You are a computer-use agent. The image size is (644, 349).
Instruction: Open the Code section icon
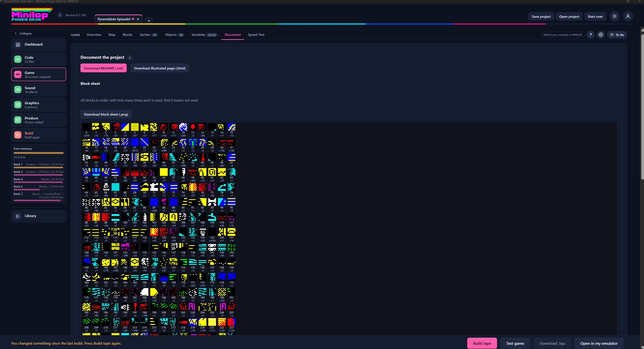coord(18,59)
